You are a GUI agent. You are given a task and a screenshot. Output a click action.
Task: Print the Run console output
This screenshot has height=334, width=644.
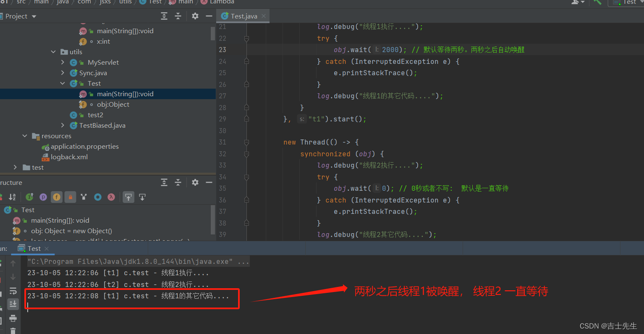[x=13, y=318]
